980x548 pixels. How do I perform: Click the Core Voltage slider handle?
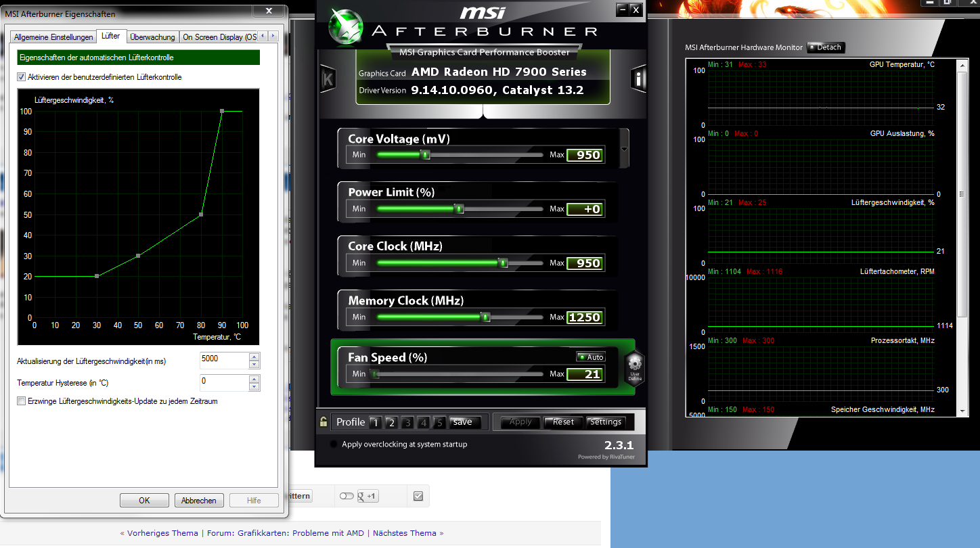(426, 155)
